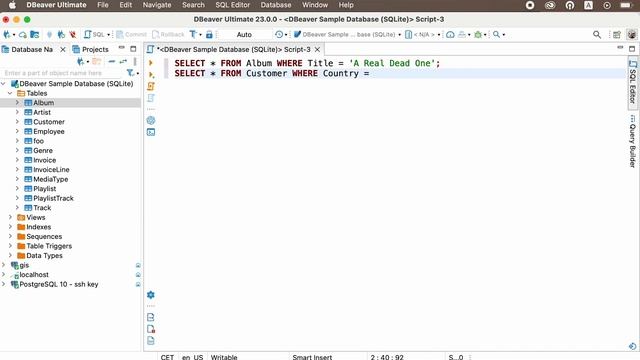Expand the Indexes folder
This screenshot has height=360, width=640.
pyautogui.click(x=10, y=227)
